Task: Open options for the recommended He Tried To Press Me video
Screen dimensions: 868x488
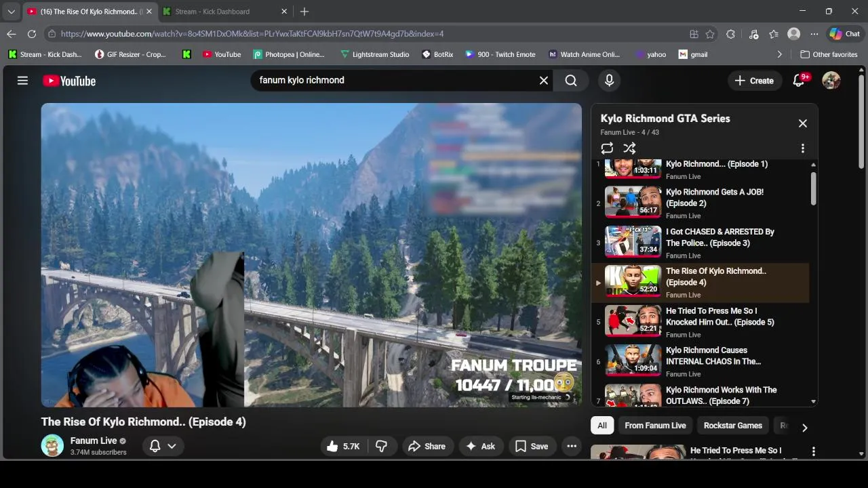Action: pos(813,451)
